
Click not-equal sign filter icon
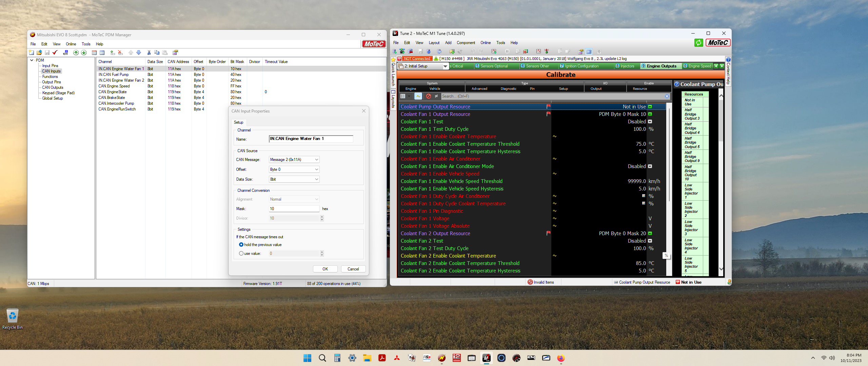pos(436,96)
